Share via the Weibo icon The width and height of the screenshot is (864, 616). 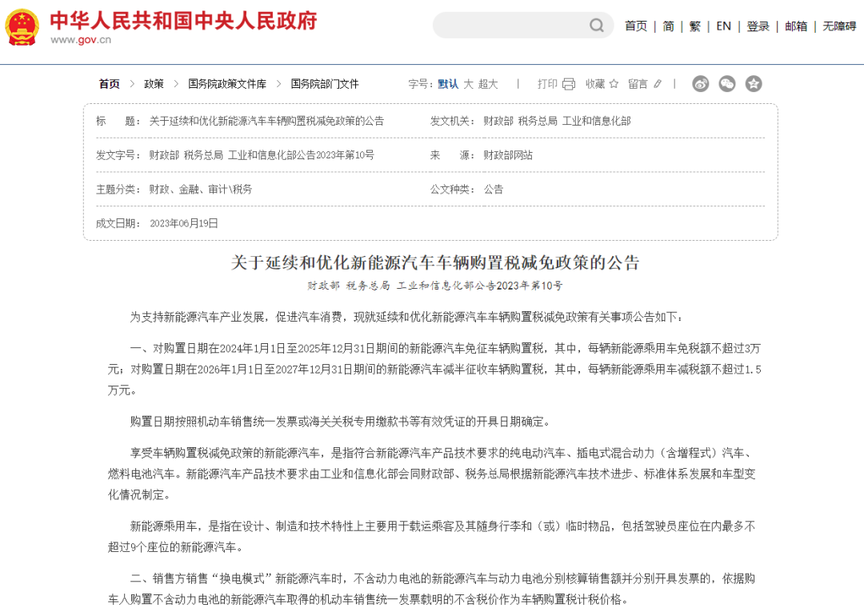701,84
